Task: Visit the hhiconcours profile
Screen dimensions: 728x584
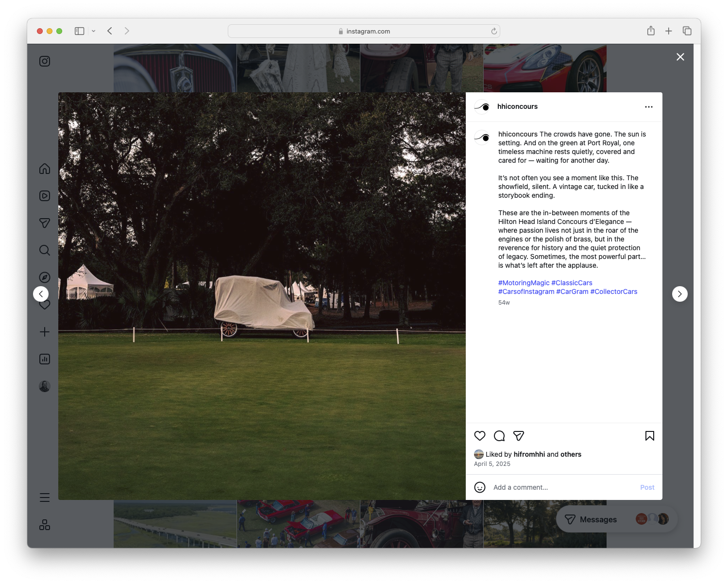Action: [518, 106]
